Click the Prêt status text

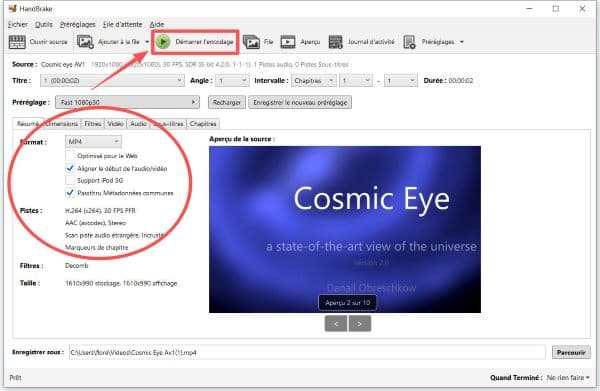click(15, 378)
